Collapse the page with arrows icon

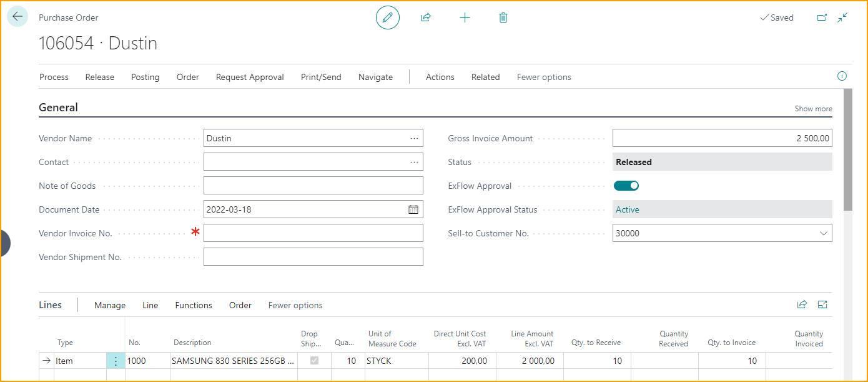click(843, 18)
